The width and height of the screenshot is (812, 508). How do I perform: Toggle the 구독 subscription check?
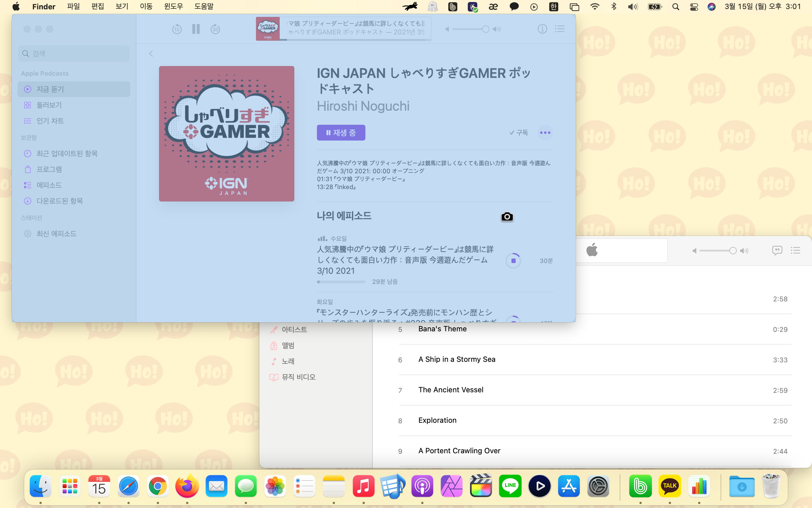519,133
